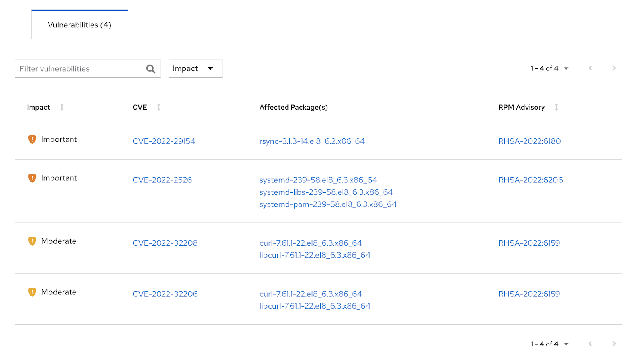Open the bottom pagination items-per-page dropdown

point(567,344)
